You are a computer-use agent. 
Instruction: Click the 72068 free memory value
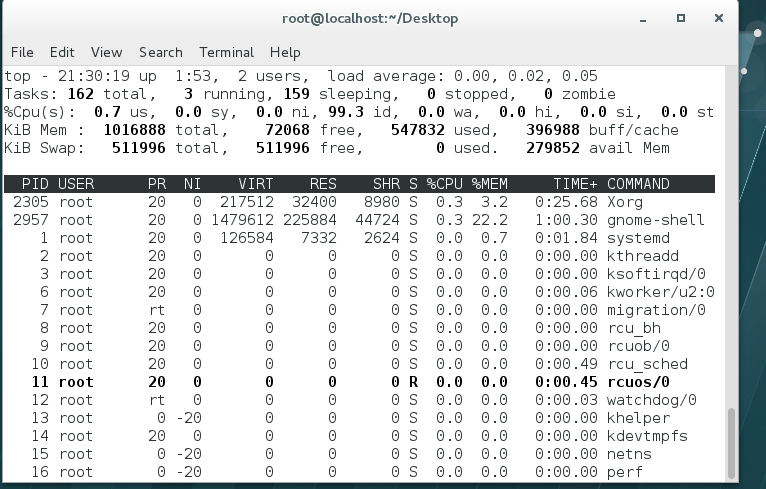[x=287, y=130]
